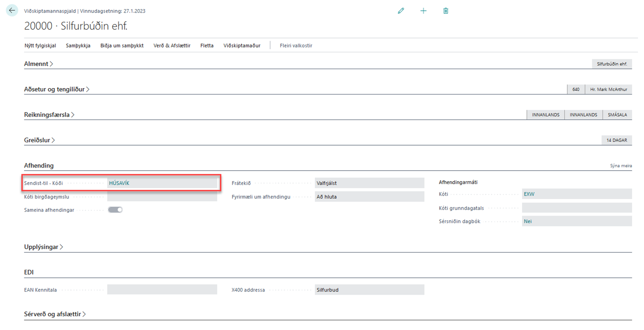644x330 pixels.
Task: Toggle the Sameina afhendingar switch
Action: 115,209
